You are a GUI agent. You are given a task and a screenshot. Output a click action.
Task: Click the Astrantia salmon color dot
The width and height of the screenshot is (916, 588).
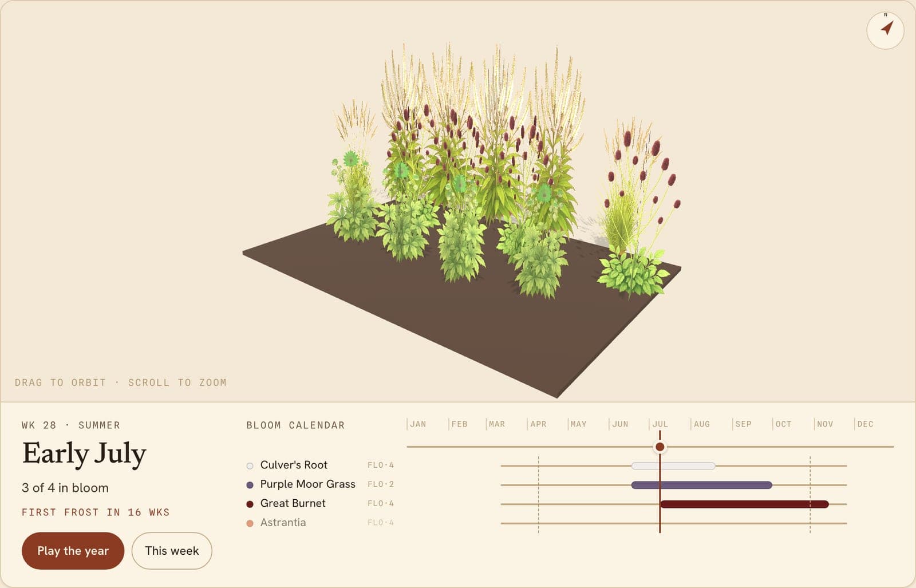click(250, 523)
